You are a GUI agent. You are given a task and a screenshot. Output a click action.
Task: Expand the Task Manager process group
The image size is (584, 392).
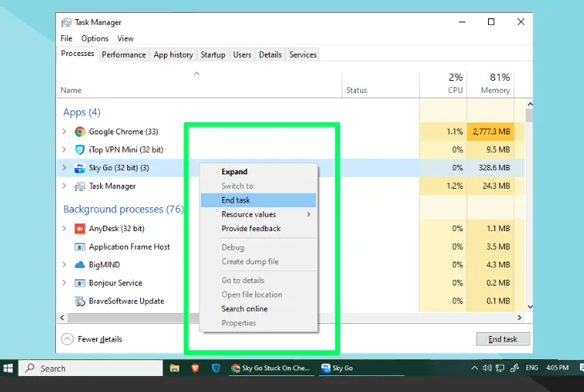(x=64, y=186)
